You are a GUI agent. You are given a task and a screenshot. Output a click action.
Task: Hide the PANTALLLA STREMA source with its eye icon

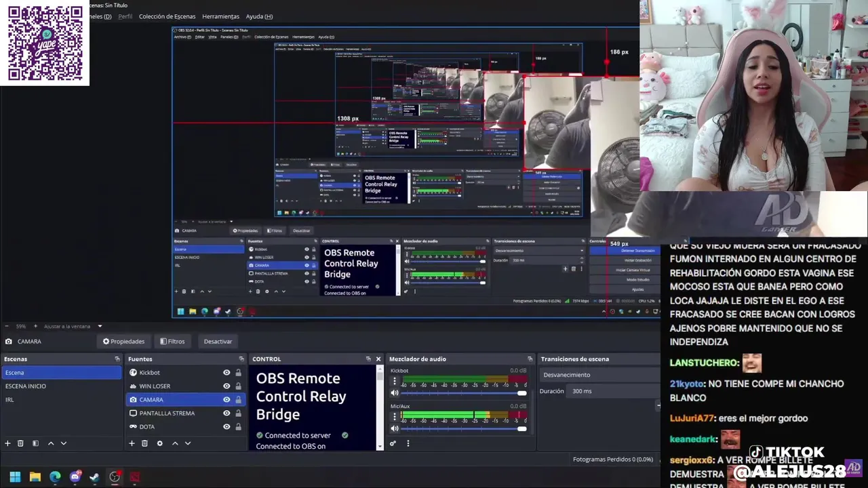(226, 413)
